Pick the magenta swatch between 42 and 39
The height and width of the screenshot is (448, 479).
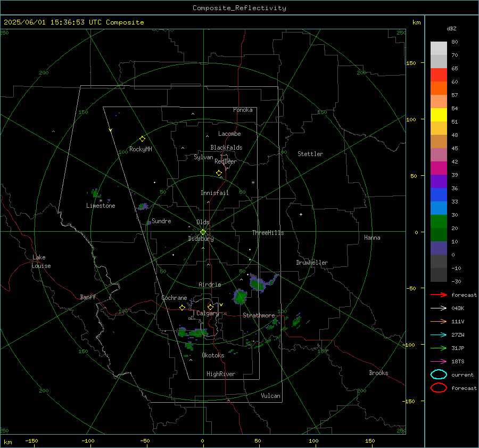coord(439,168)
